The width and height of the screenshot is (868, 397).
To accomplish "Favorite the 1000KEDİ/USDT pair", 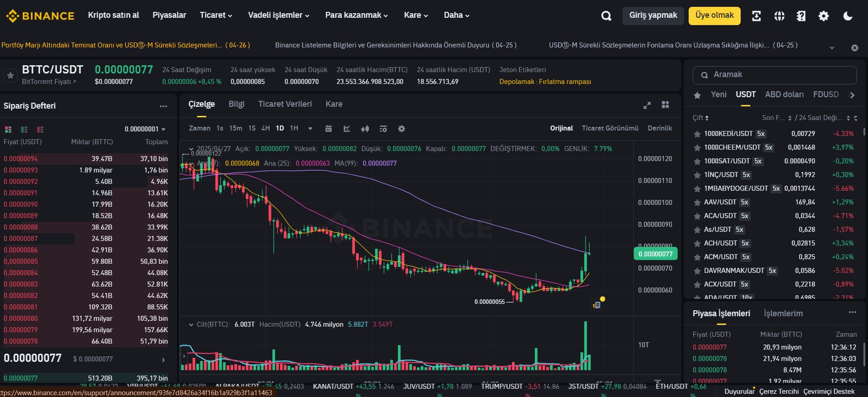I will click(x=697, y=134).
